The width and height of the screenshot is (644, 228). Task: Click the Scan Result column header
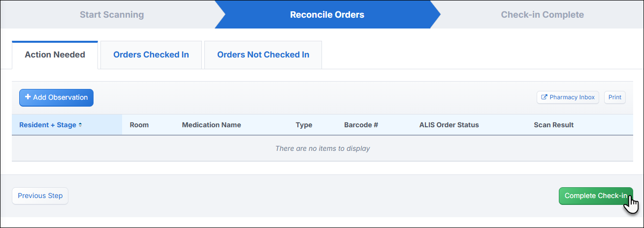pyautogui.click(x=554, y=125)
